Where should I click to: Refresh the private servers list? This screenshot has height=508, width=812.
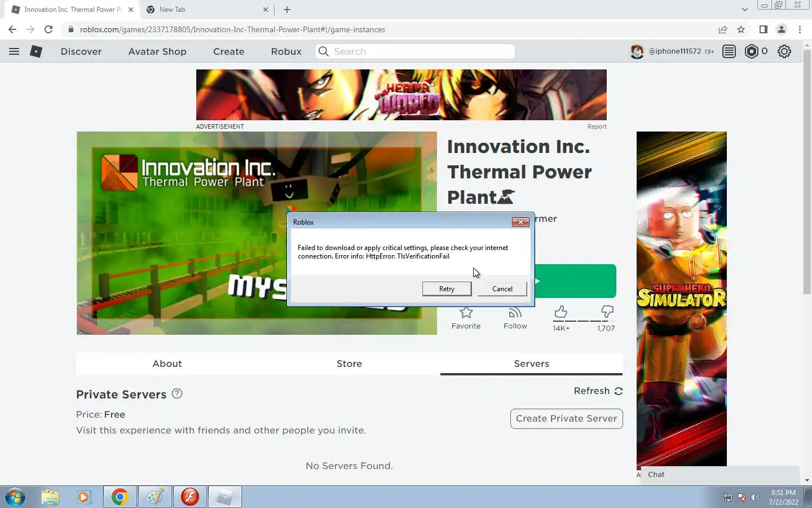(x=598, y=391)
